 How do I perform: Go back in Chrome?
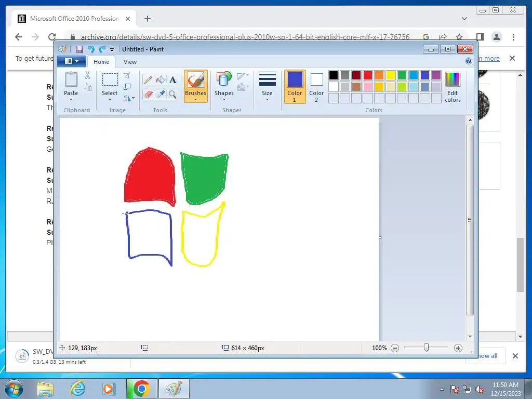coord(19,37)
